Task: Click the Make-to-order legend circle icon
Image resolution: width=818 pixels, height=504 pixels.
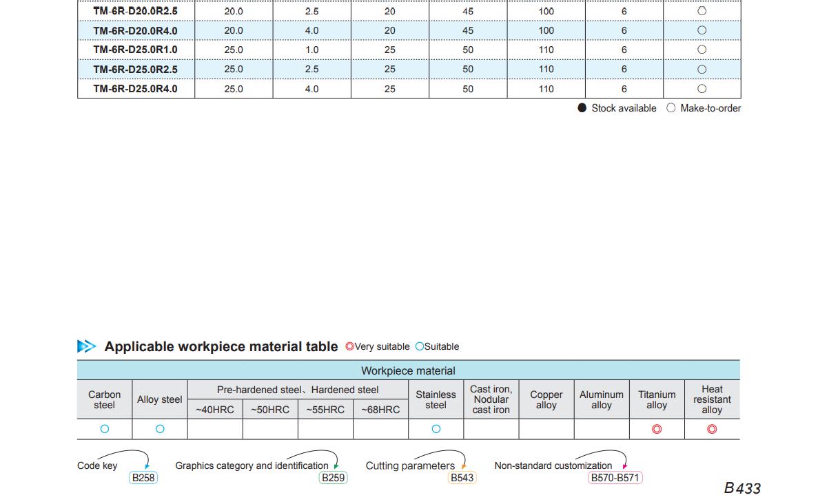Action: [x=671, y=108]
